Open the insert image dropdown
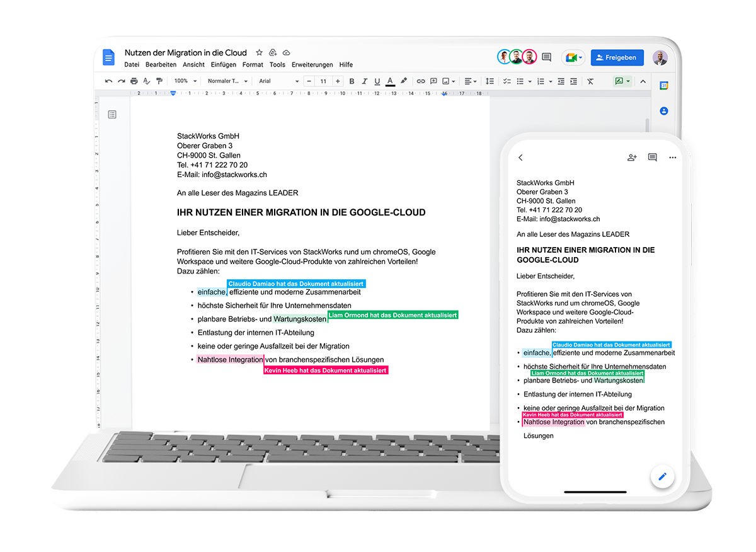756x552 pixels. pyautogui.click(x=449, y=81)
